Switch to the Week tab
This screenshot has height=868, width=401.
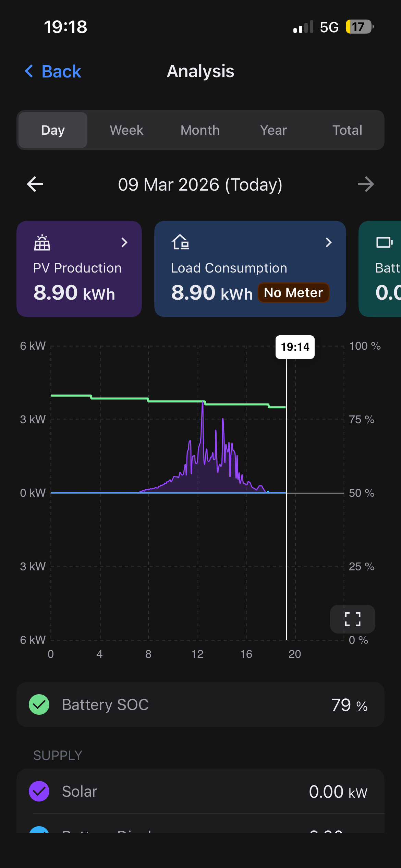[x=126, y=130]
